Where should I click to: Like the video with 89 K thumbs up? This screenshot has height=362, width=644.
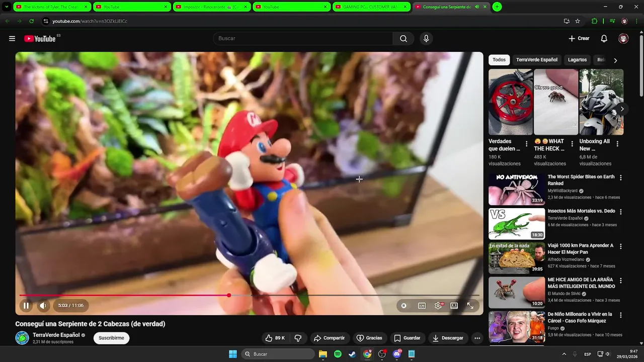[x=275, y=338]
